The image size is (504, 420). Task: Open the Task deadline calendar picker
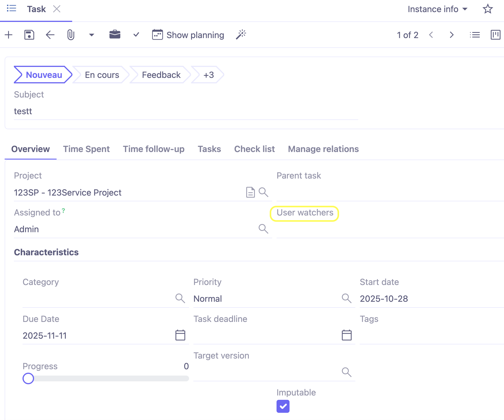(x=346, y=335)
